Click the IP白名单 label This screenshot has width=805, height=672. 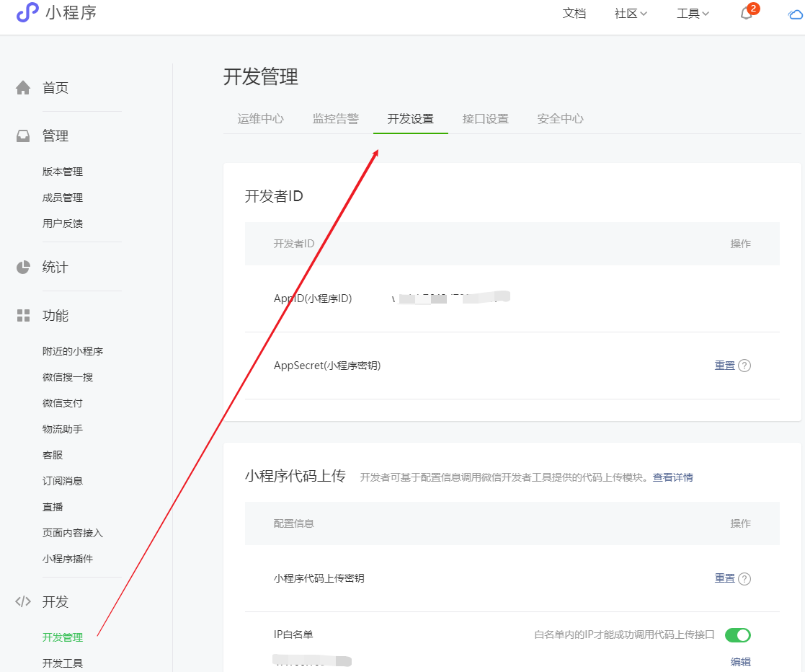tap(293, 635)
